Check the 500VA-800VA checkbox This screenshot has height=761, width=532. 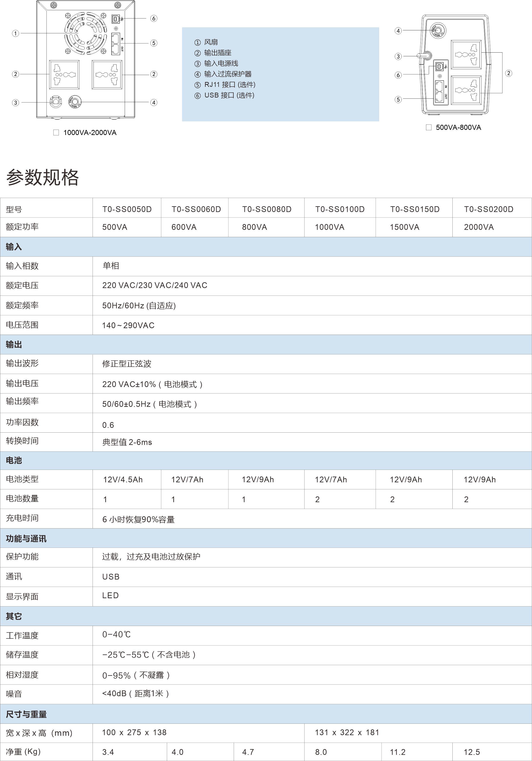pos(429,127)
